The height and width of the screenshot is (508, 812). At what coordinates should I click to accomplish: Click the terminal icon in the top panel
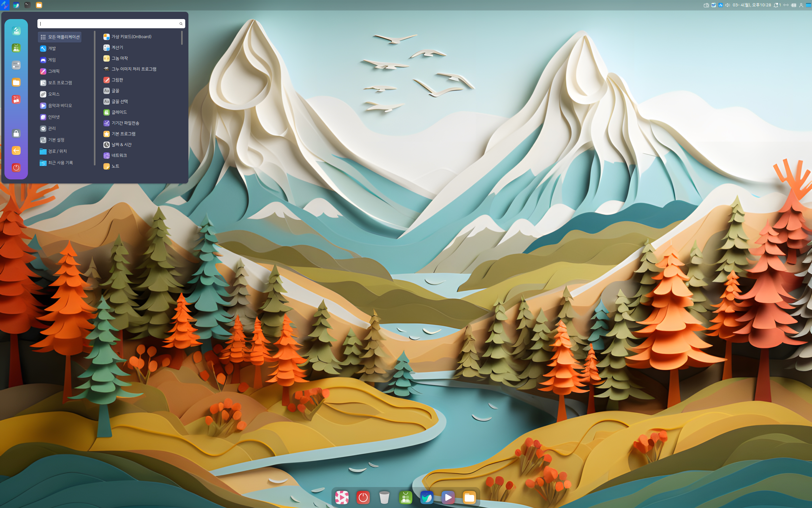[x=28, y=5]
